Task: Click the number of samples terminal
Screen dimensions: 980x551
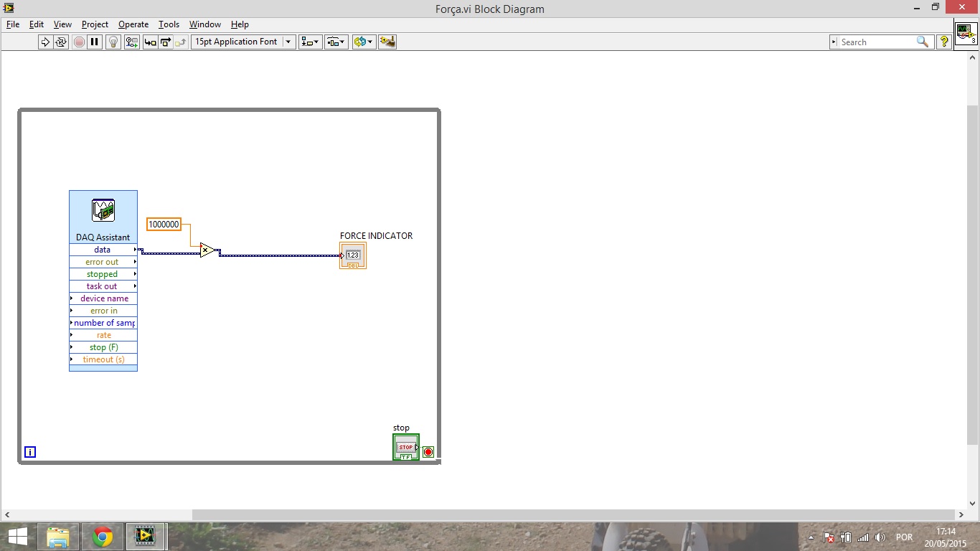Action: (x=103, y=323)
